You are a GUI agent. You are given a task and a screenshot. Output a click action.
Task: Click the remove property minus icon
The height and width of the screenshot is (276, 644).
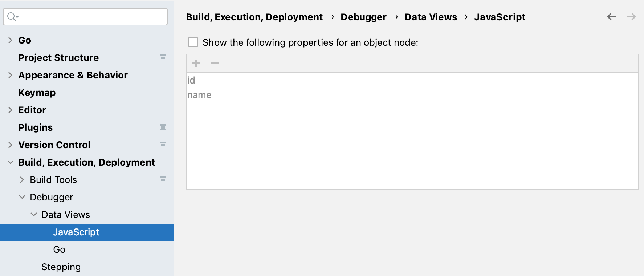click(215, 63)
